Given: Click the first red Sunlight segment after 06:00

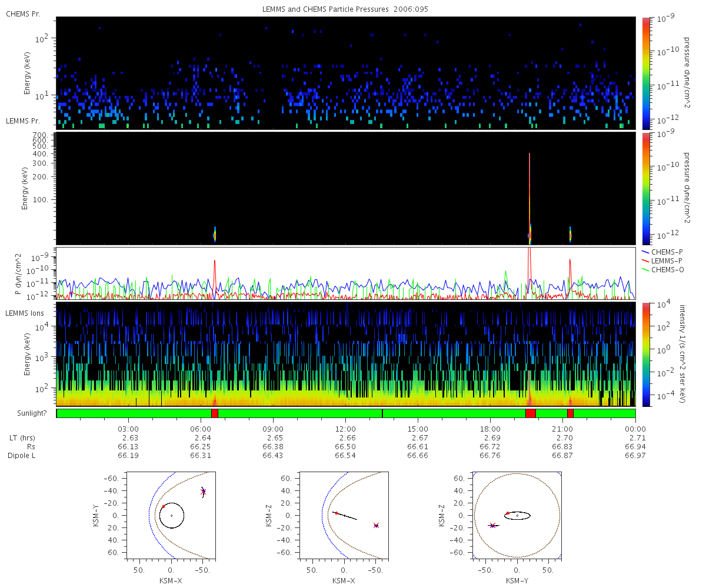Looking at the screenshot, I should tap(215, 413).
